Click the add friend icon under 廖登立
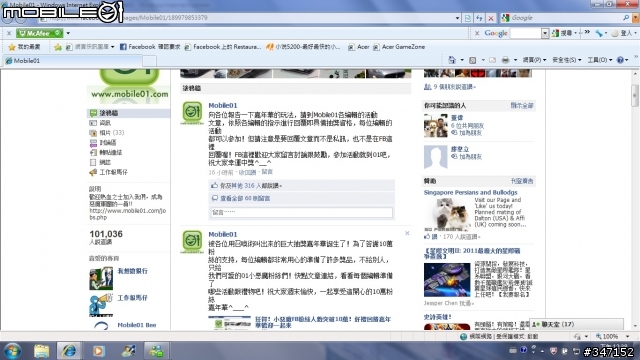Viewport: 640px width, 360px height. [454, 157]
